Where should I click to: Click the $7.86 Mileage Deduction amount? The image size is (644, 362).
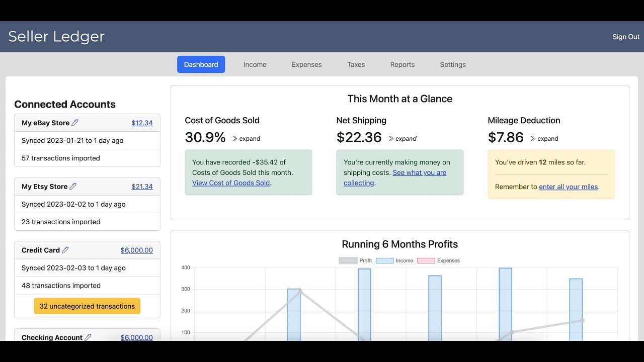click(x=506, y=137)
